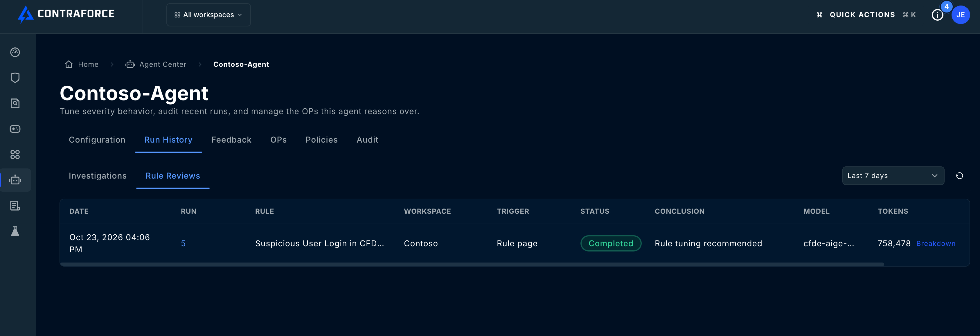Click the Contoso workspace cell
The image size is (980, 336).
point(421,244)
